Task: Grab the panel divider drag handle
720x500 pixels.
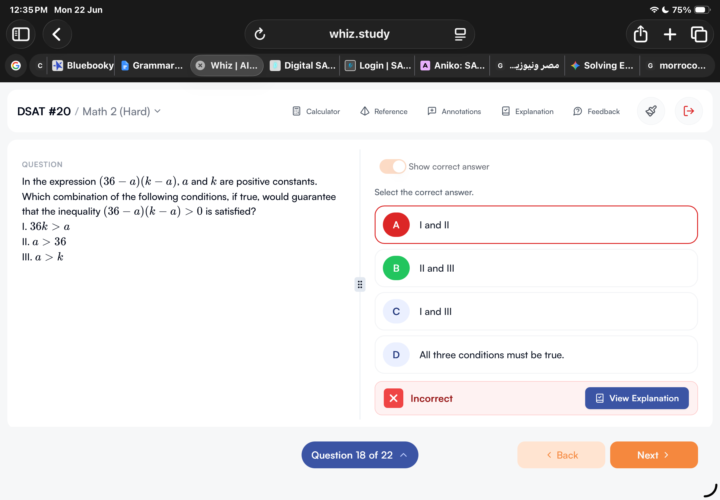Action: 360,285
